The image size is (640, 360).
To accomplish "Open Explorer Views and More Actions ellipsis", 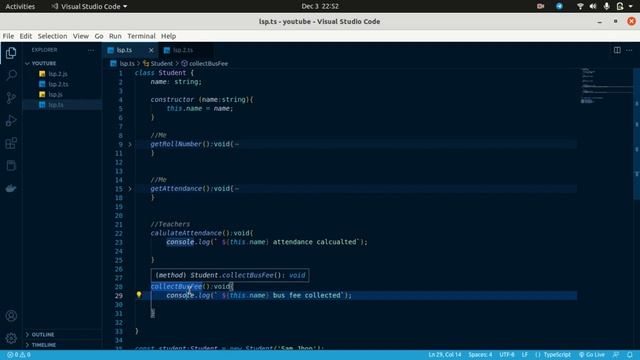I will pyautogui.click(x=91, y=50).
